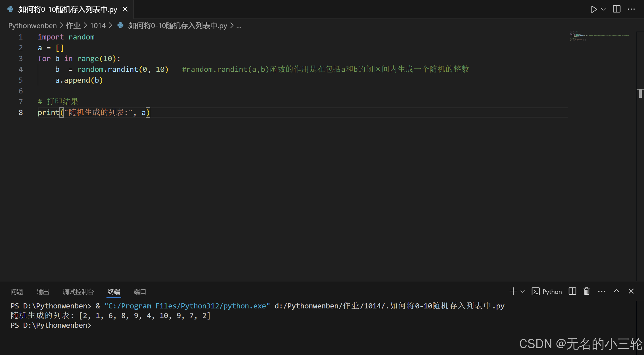Screen dimensions: 644x355
Task: Split the editor to the right
Action: pos(616,9)
